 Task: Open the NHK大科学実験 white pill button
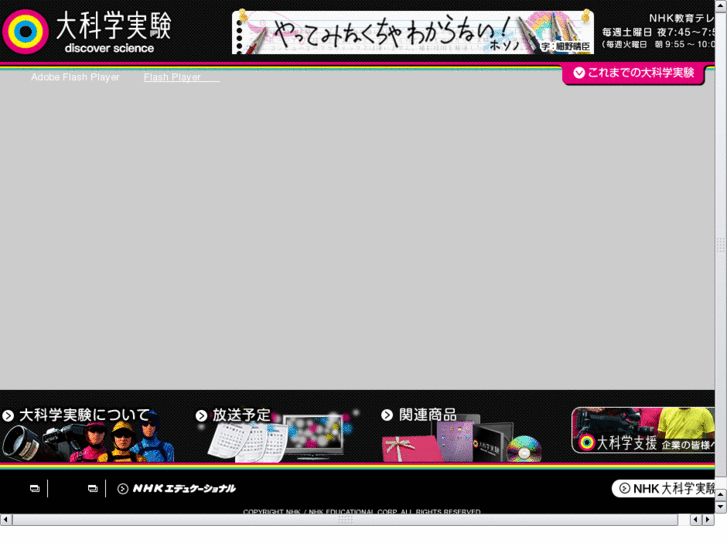[x=663, y=488]
